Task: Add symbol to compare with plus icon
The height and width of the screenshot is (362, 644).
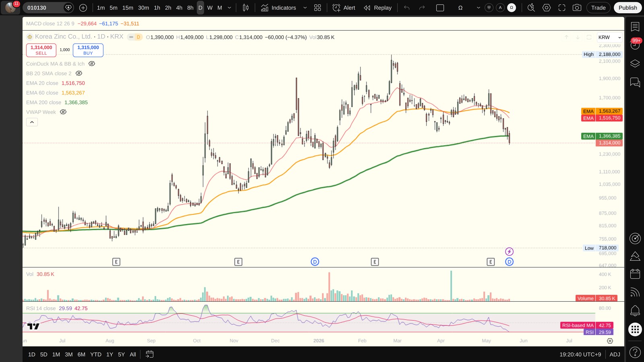Action: click(x=83, y=8)
